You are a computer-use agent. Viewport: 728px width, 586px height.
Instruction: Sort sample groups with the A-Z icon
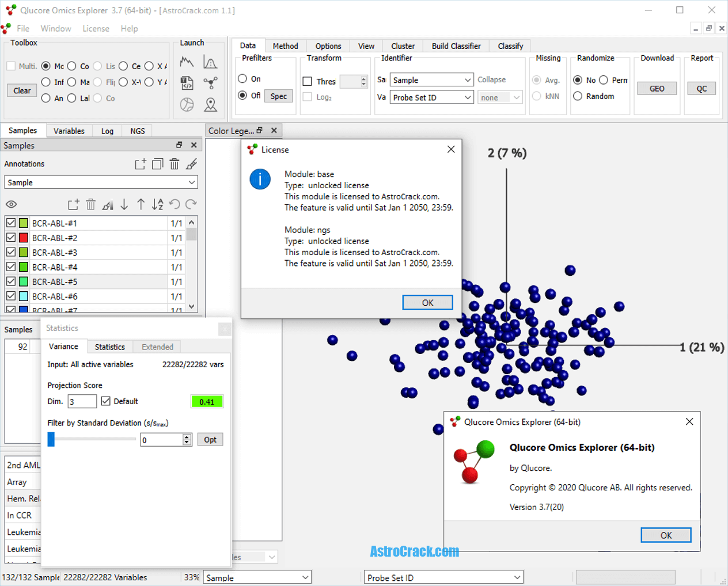click(157, 204)
